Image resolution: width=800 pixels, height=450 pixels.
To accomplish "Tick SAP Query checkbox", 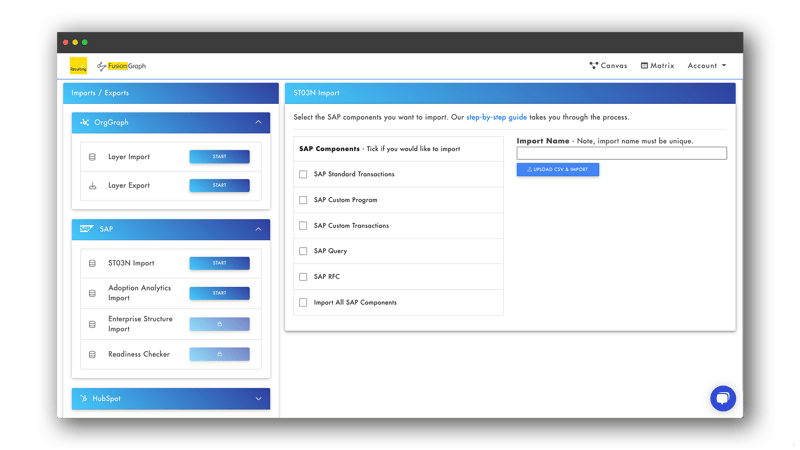I will (303, 251).
